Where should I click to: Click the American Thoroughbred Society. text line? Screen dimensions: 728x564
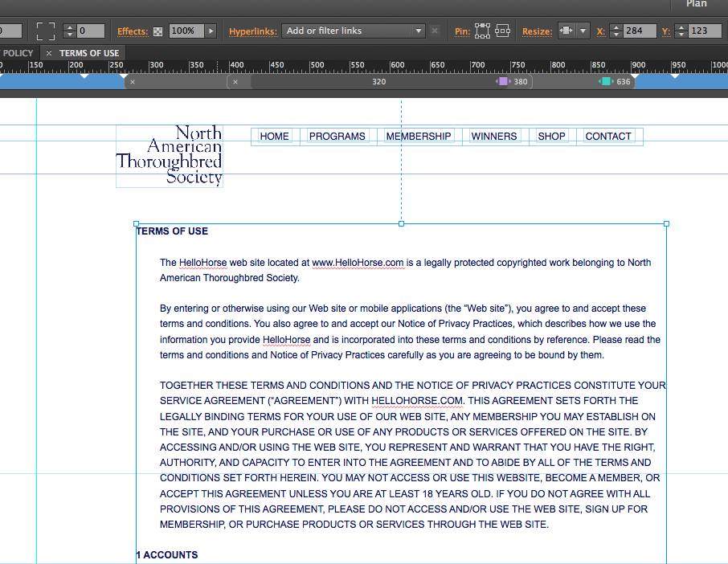coord(230,278)
